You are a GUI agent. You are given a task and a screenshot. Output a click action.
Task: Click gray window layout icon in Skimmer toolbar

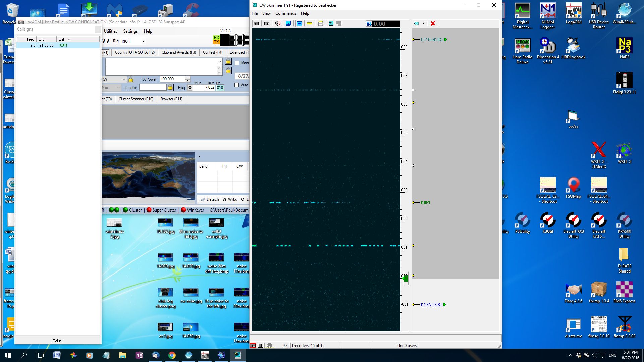[x=339, y=23]
